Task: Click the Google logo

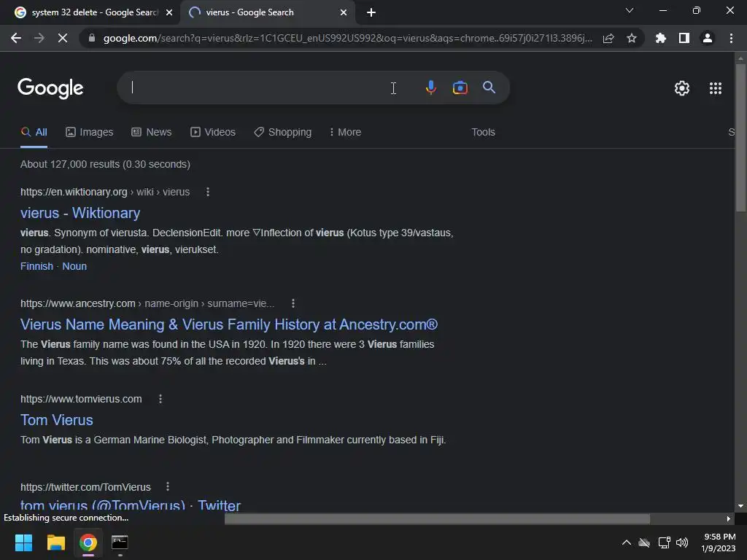Action: coord(50,88)
